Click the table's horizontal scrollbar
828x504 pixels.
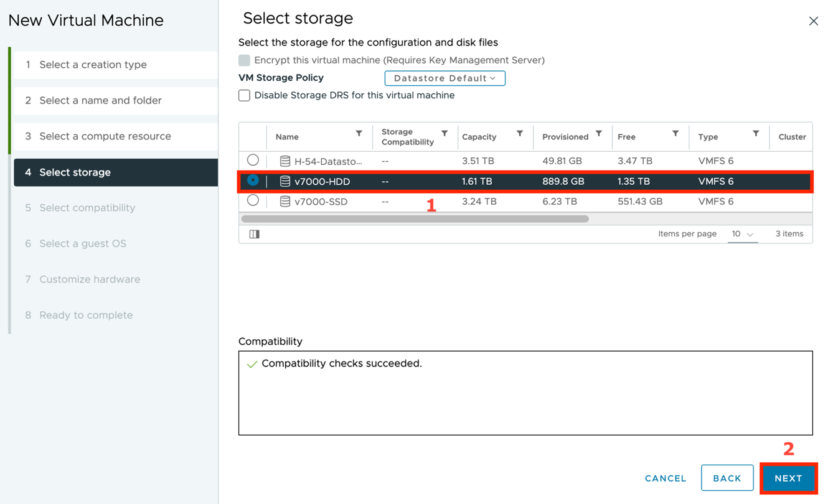415,219
